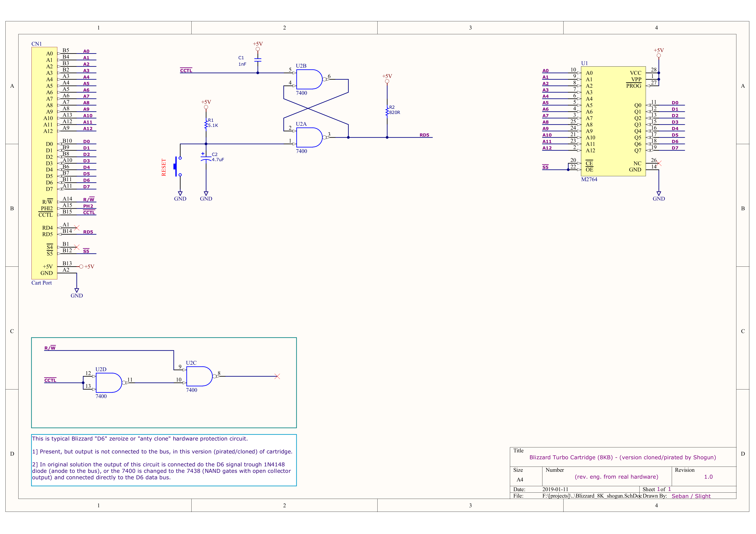Click the wire junction dot at CCTL and C1

click(258, 73)
